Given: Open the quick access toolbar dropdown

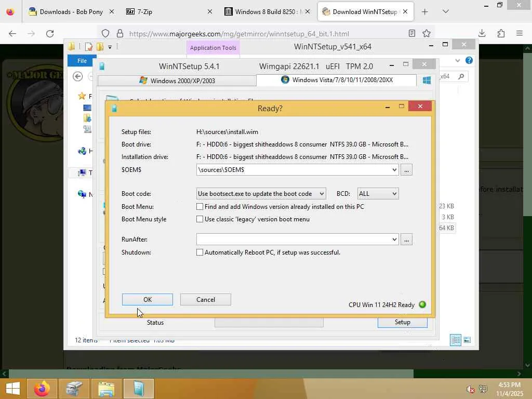Looking at the screenshot, I should pos(110,47).
